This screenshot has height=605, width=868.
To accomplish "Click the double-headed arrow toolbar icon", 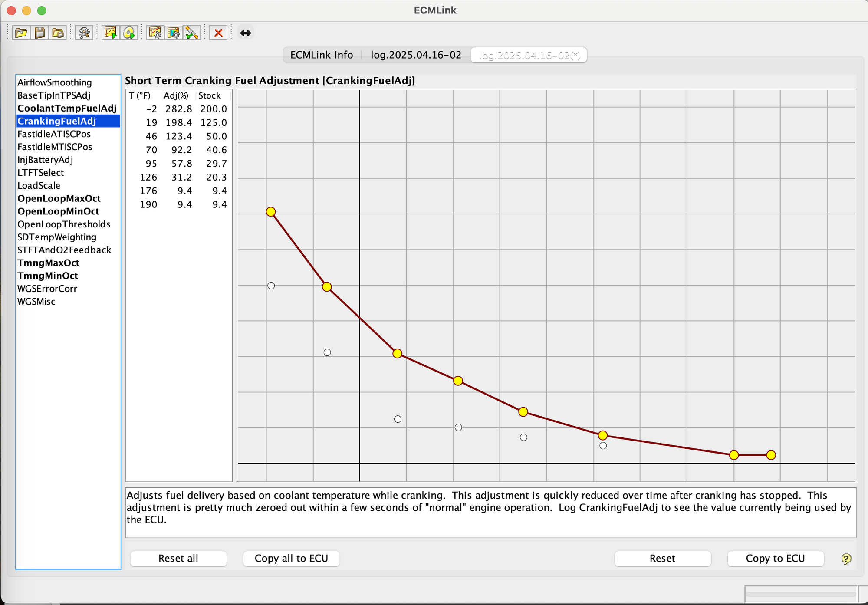I will (x=245, y=33).
